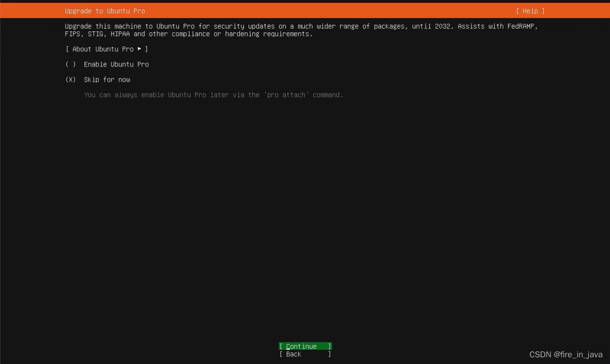Click the 'pro attach' command hint text
This screenshot has height=364, width=610.
[213, 95]
